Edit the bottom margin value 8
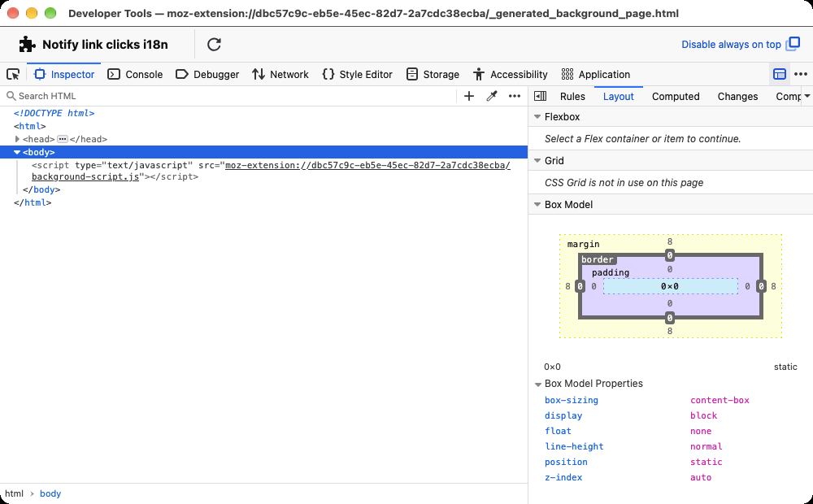The height and width of the screenshot is (504, 813). (670, 331)
